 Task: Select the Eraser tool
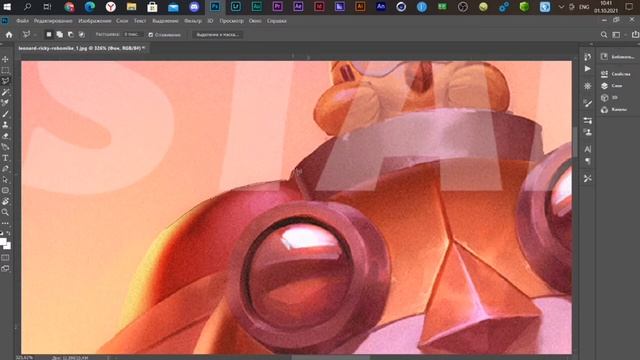[x=5, y=136]
